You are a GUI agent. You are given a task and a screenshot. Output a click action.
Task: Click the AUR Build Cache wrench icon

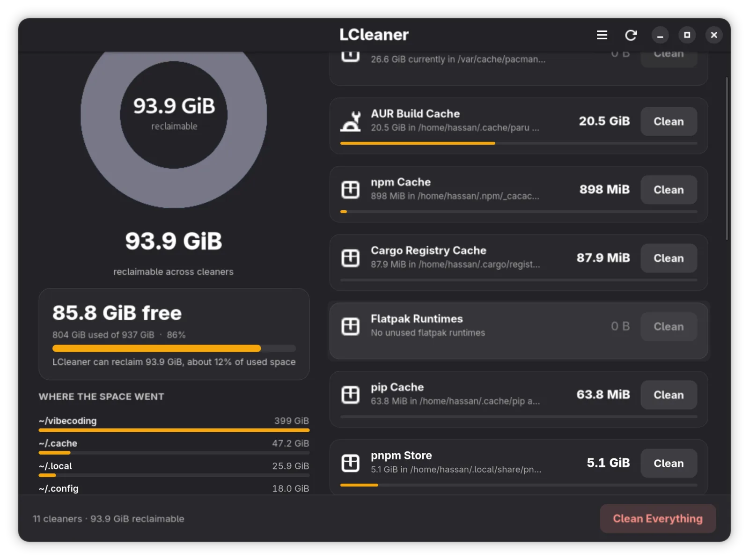[351, 121]
